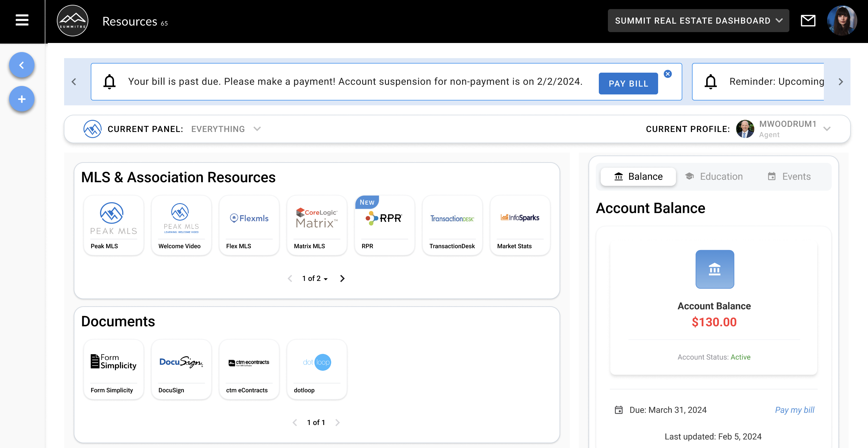
Task: Expand the Current Profile dropdown chevron
Action: pos(827,129)
